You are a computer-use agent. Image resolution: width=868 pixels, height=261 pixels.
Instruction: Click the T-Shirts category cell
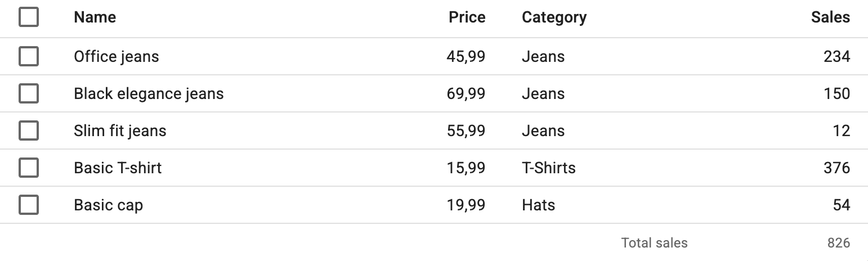tap(548, 168)
